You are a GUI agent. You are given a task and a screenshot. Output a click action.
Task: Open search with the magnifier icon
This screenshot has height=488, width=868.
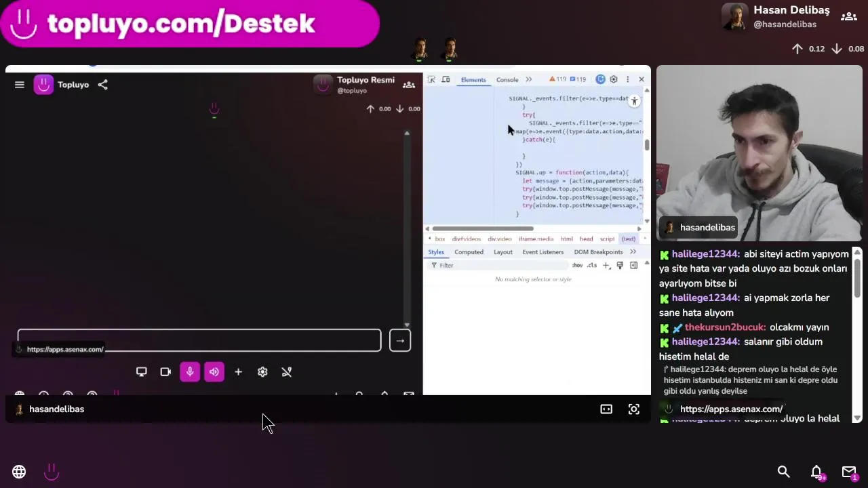[783, 472]
